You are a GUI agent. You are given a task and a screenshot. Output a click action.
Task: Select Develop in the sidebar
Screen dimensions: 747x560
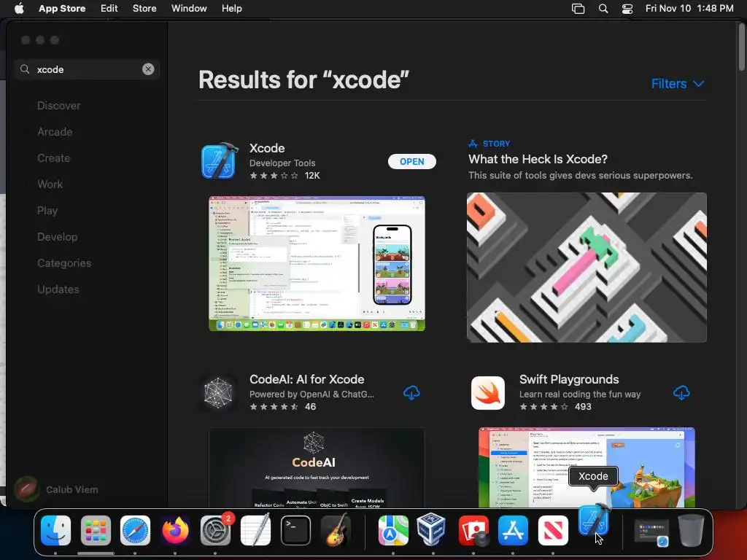pos(57,237)
